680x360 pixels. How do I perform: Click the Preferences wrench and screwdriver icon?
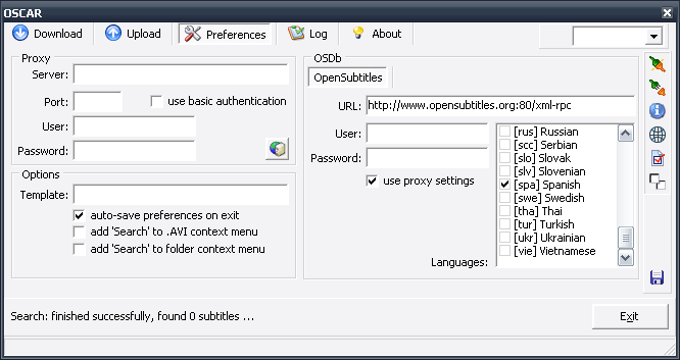click(193, 33)
